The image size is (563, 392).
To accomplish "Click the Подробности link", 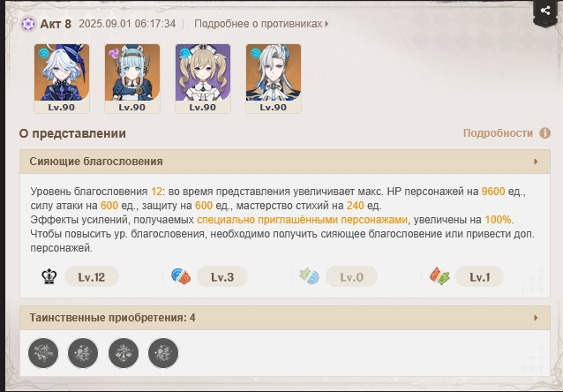I will click(498, 133).
